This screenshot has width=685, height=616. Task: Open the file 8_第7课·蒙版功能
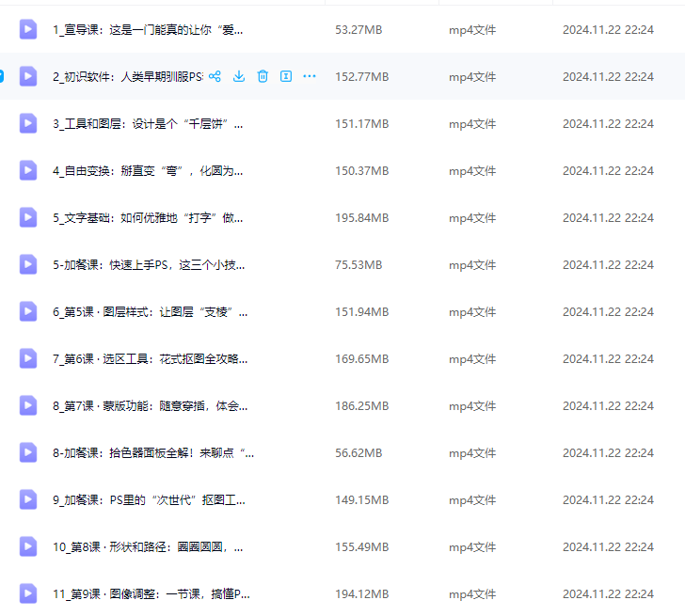(151, 406)
